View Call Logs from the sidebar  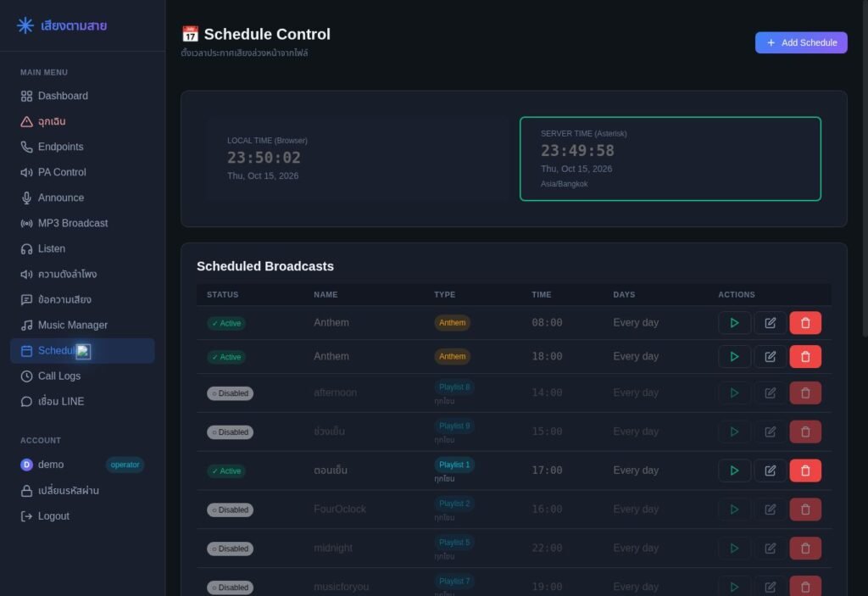(x=82, y=376)
